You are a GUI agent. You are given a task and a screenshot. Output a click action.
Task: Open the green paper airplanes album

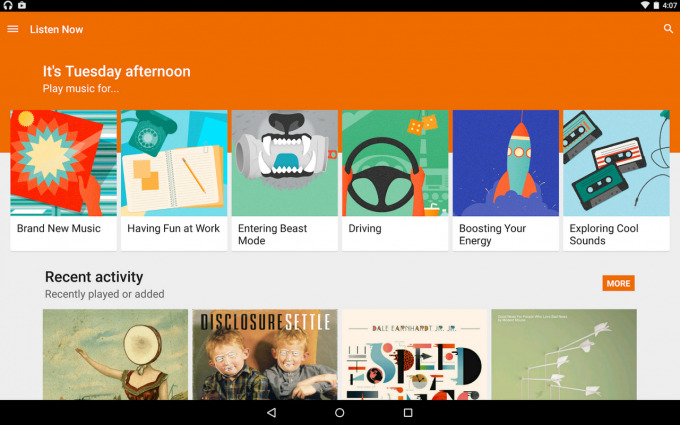(564, 354)
